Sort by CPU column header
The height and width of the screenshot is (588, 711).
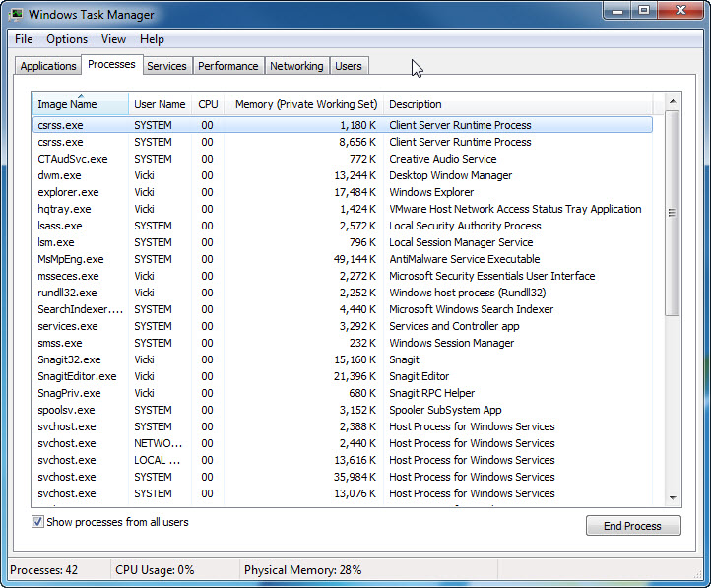208,104
